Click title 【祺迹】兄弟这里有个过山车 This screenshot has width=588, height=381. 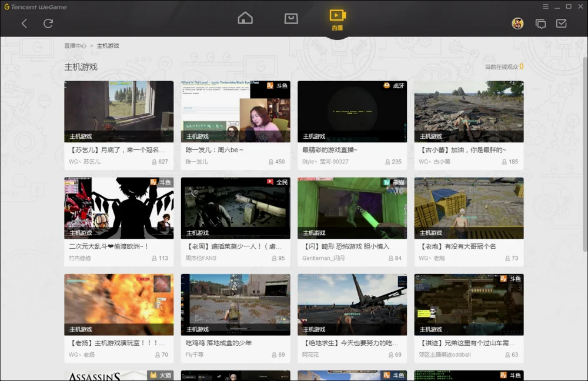(x=467, y=343)
